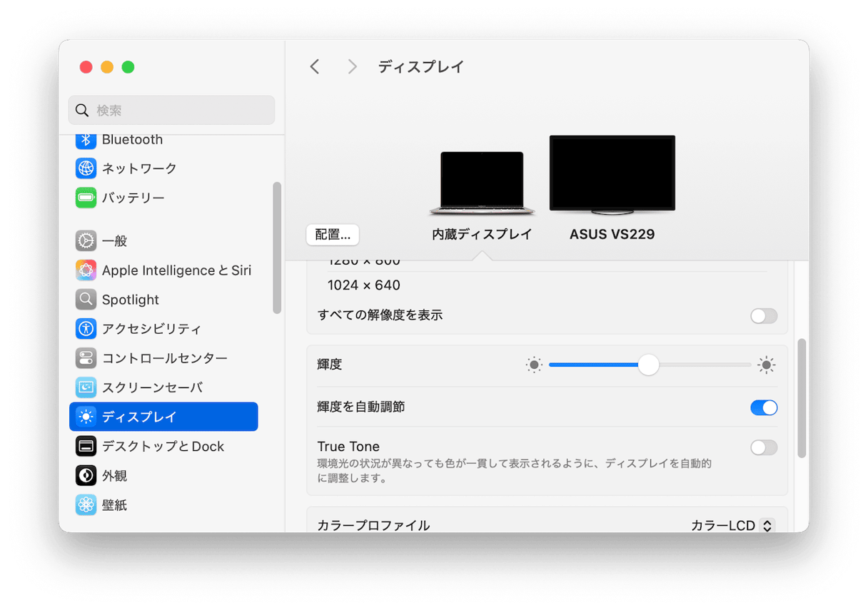Open the 配置... arrangement dialog
Screen dimensions: 868x610
332,234
